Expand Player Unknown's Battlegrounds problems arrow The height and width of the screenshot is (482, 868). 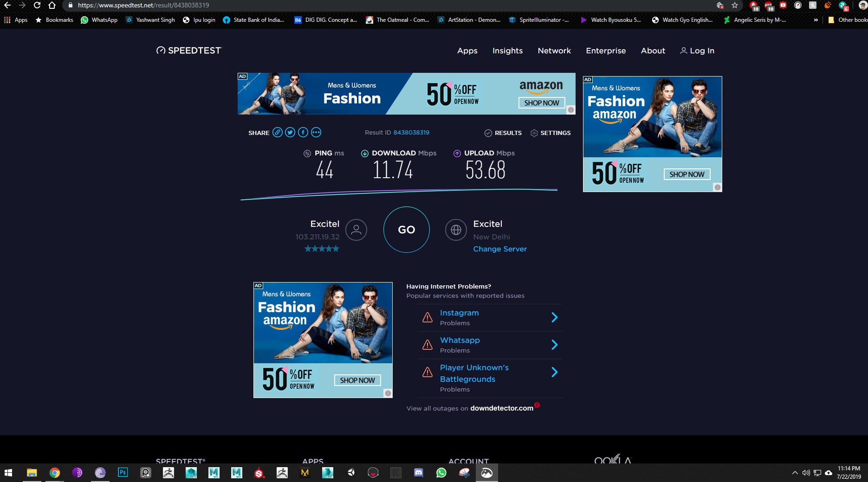[x=554, y=372]
